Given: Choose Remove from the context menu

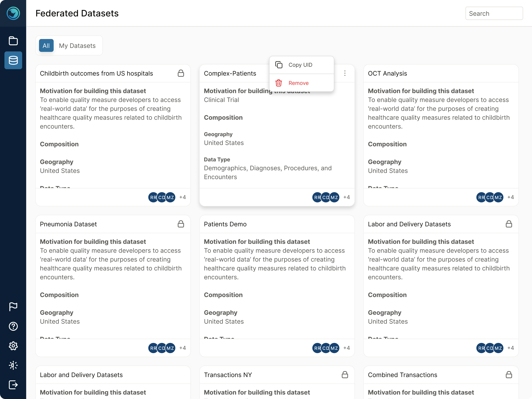Looking at the screenshot, I should (302, 83).
